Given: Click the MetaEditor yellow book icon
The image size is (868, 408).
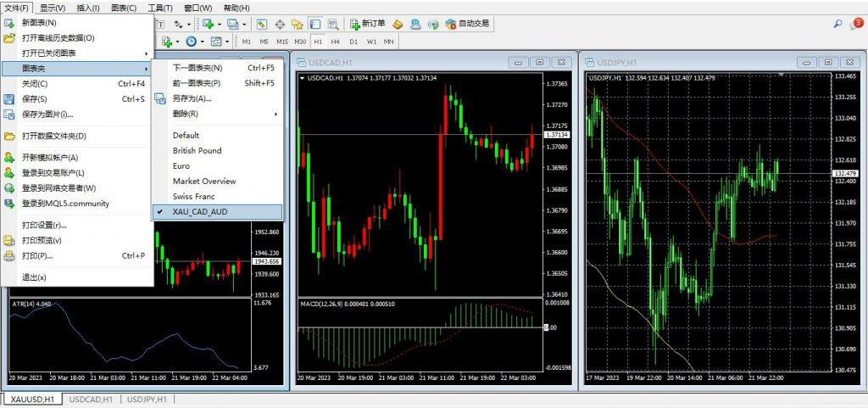Looking at the screenshot, I should click(x=398, y=25).
